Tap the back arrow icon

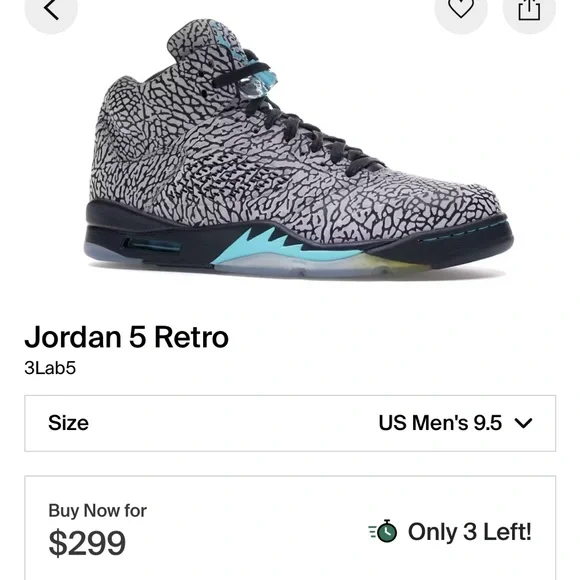(51, 9)
